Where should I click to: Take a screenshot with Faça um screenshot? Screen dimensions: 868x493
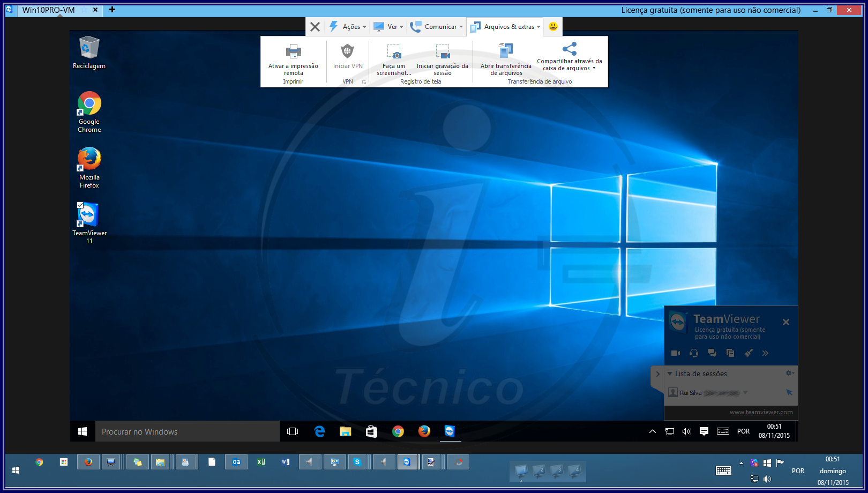pos(394,59)
